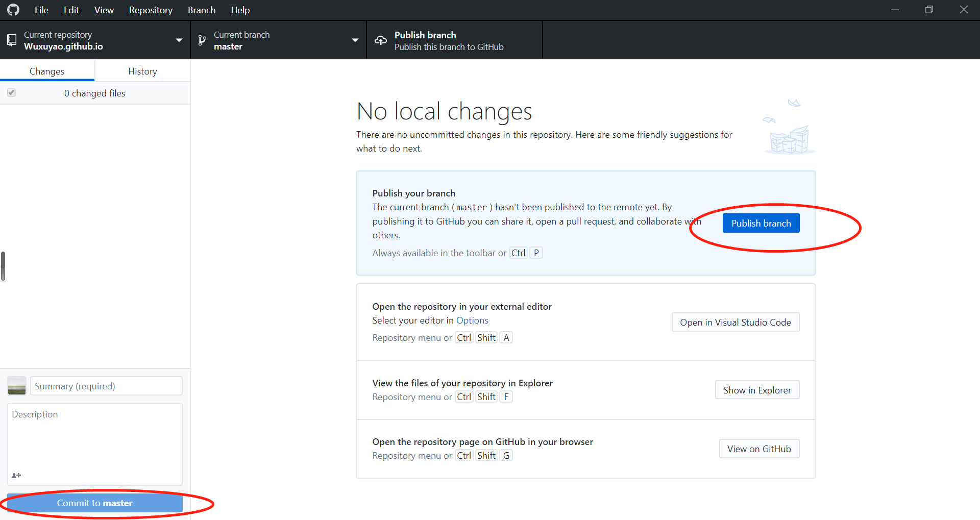Image resolution: width=980 pixels, height=520 pixels.
Task: Click the Show in Explorer button
Action: [x=757, y=390]
